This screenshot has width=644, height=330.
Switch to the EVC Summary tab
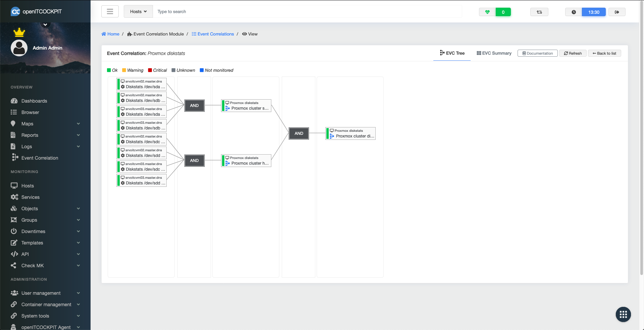494,53
